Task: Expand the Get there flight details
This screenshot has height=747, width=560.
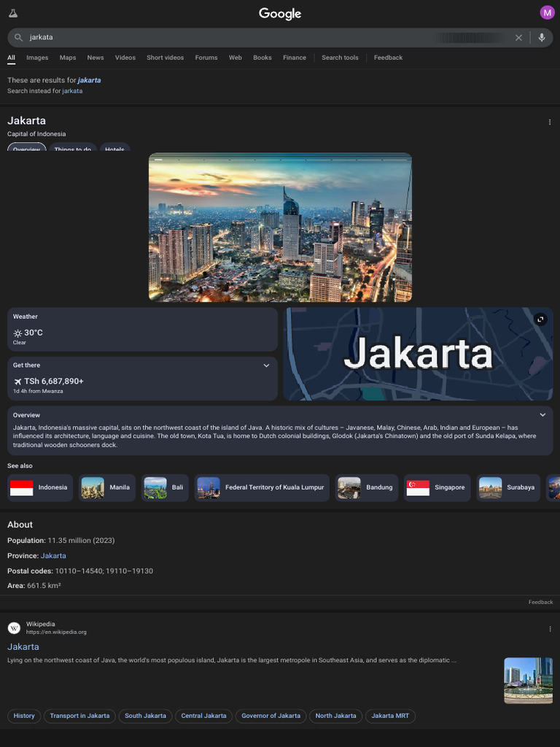Action: (266, 365)
